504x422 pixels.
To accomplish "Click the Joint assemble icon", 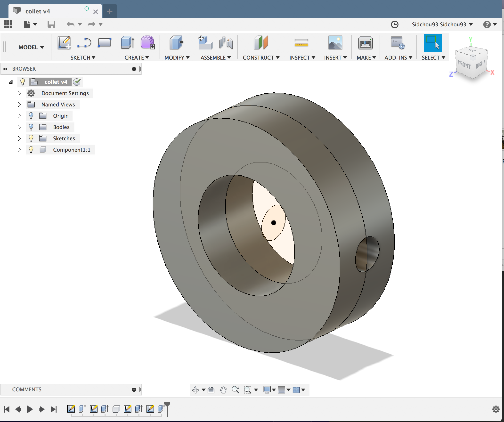I will (226, 43).
